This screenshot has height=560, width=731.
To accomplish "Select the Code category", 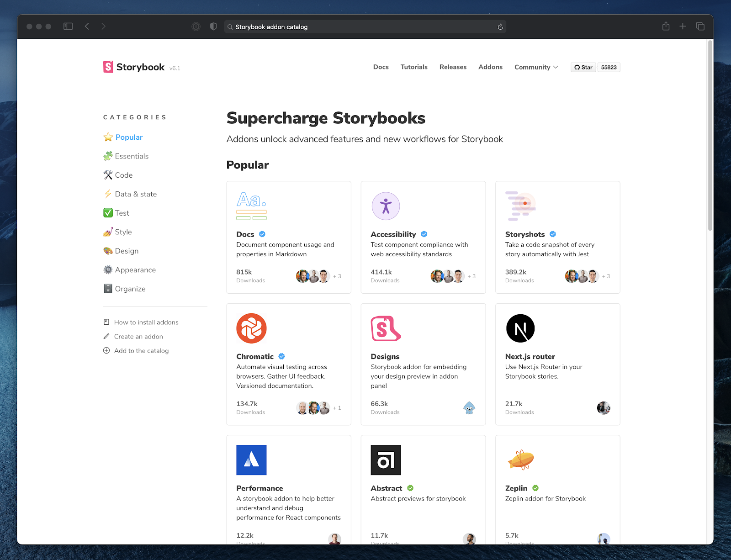I will tap(118, 175).
